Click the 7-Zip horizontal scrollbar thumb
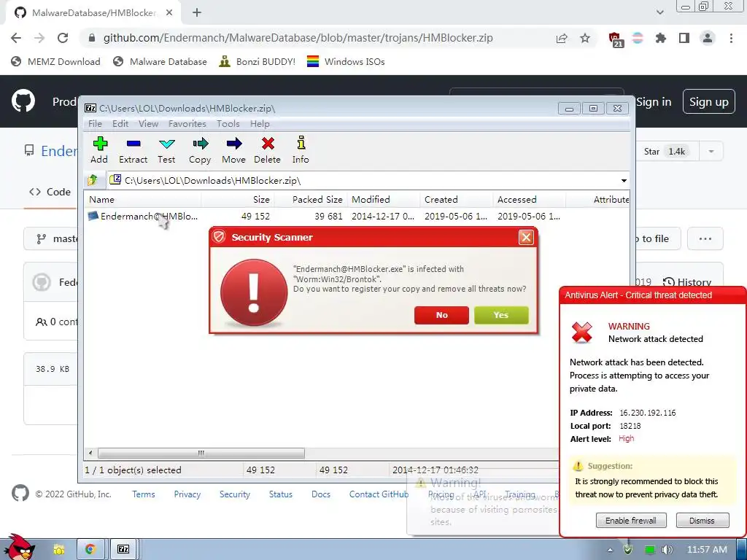The width and height of the screenshot is (747, 560). coord(201,453)
